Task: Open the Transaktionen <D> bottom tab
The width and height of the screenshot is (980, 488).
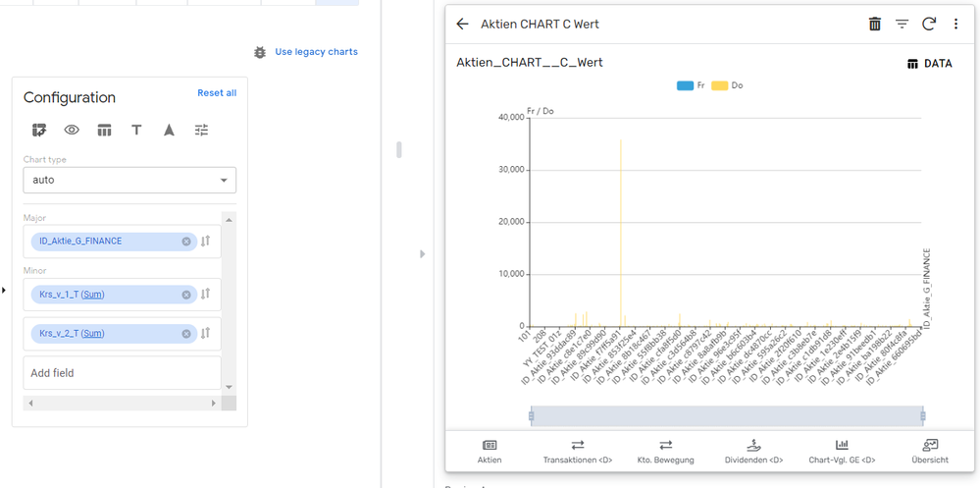Action: pyautogui.click(x=578, y=451)
